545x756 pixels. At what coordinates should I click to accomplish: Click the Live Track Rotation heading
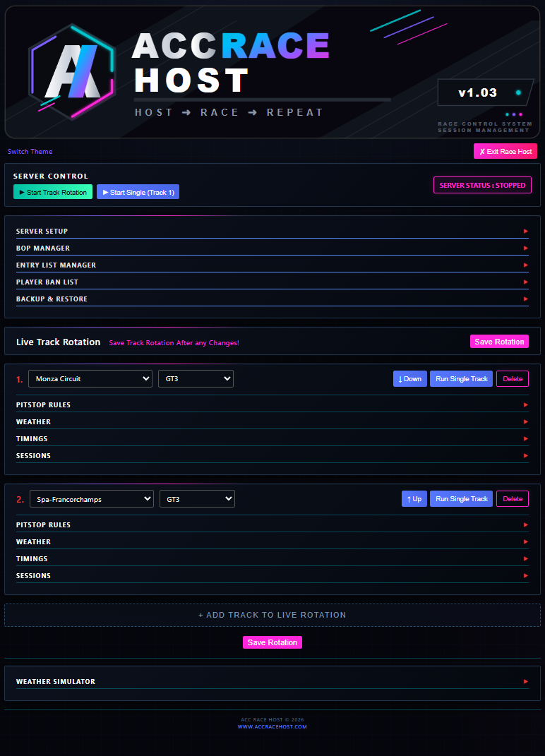59,342
